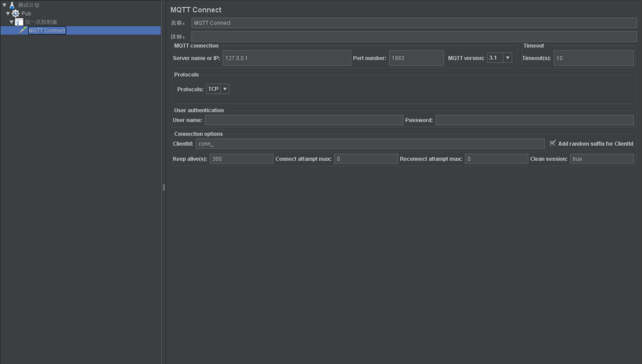The height and width of the screenshot is (364, 642).
Task: Open the Protocols TCP dropdown
Action: coord(225,89)
